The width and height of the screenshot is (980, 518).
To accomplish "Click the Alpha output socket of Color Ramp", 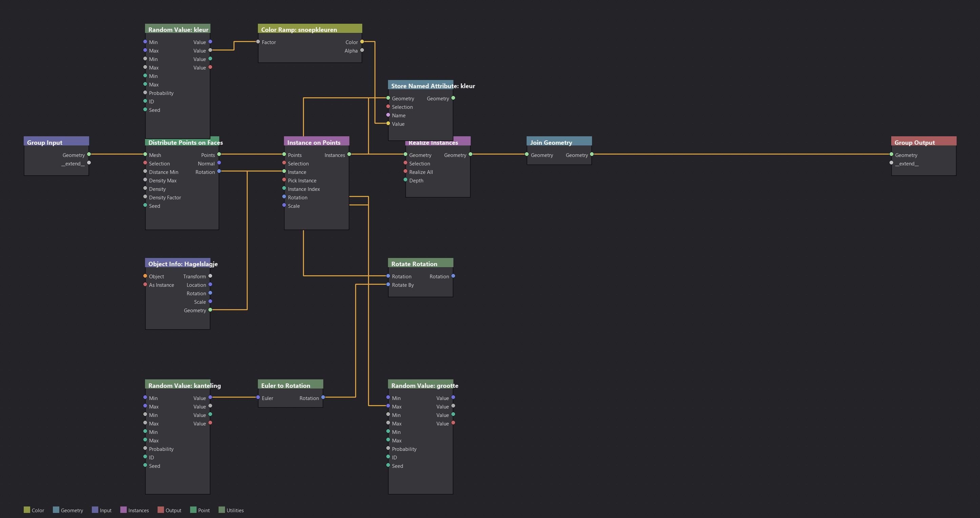I will click(x=362, y=50).
